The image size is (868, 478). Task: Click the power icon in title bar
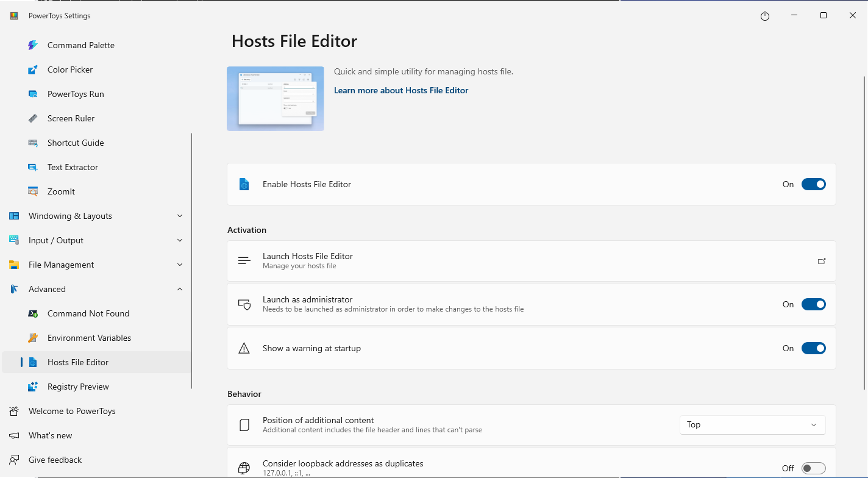[x=765, y=16]
